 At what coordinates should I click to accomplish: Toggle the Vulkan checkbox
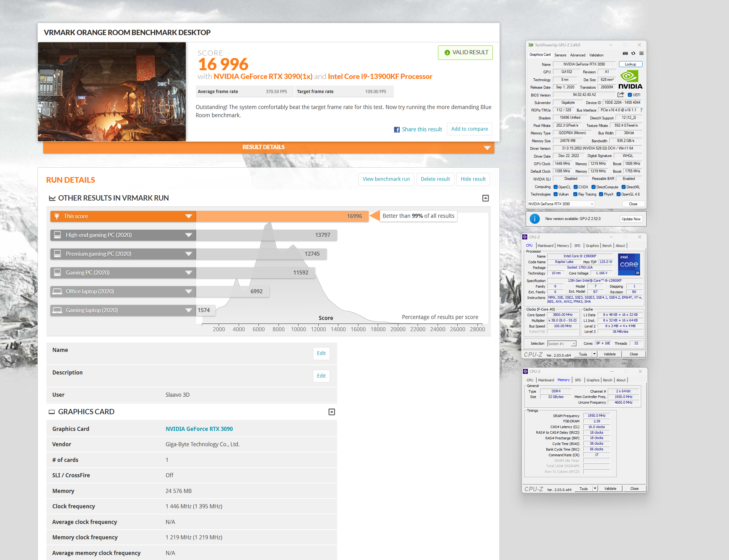pyautogui.click(x=555, y=194)
